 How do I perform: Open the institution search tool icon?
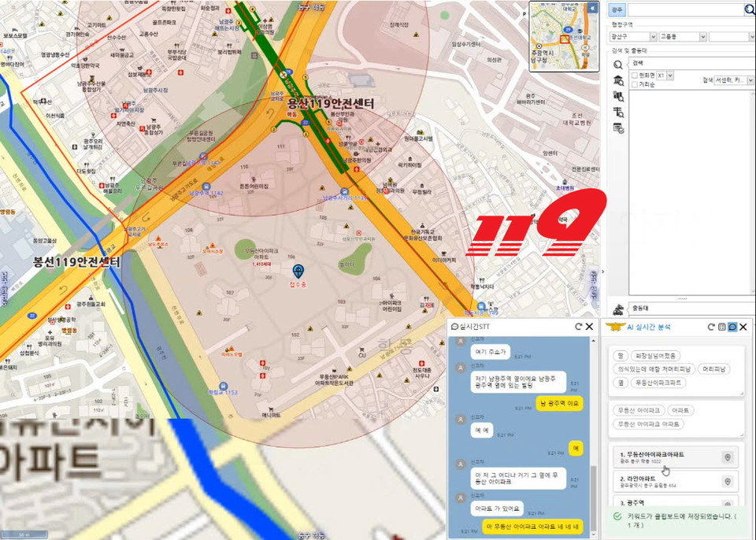click(x=618, y=80)
